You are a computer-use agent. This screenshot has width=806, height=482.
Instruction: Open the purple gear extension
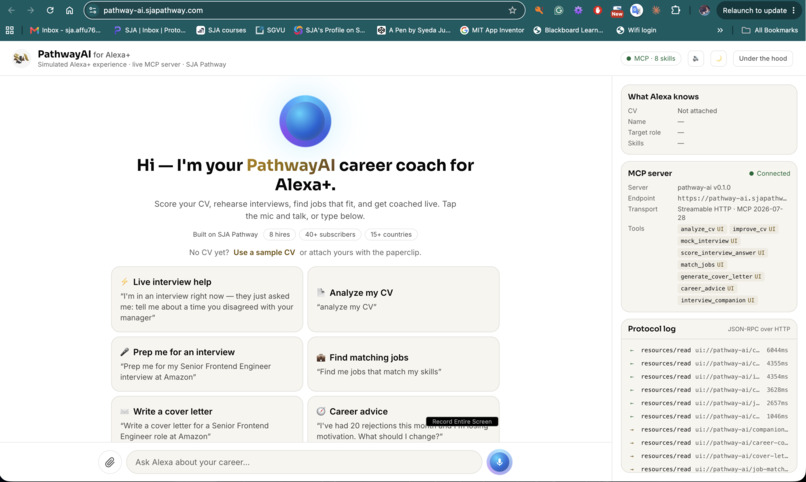click(x=578, y=10)
